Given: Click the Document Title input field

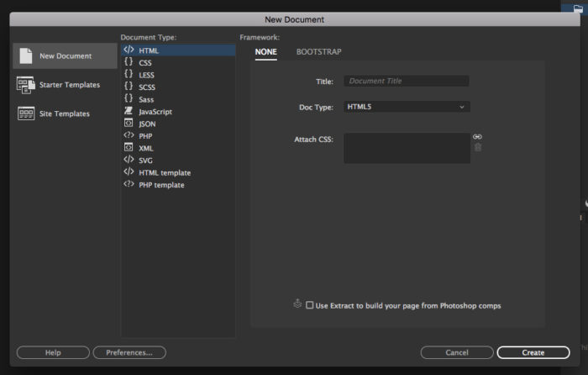Looking at the screenshot, I should [407, 82].
